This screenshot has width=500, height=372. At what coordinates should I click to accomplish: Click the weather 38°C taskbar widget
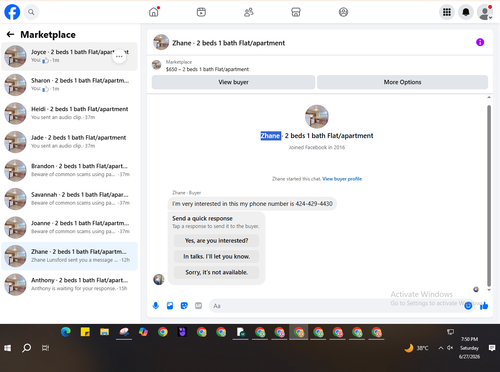(416, 348)
